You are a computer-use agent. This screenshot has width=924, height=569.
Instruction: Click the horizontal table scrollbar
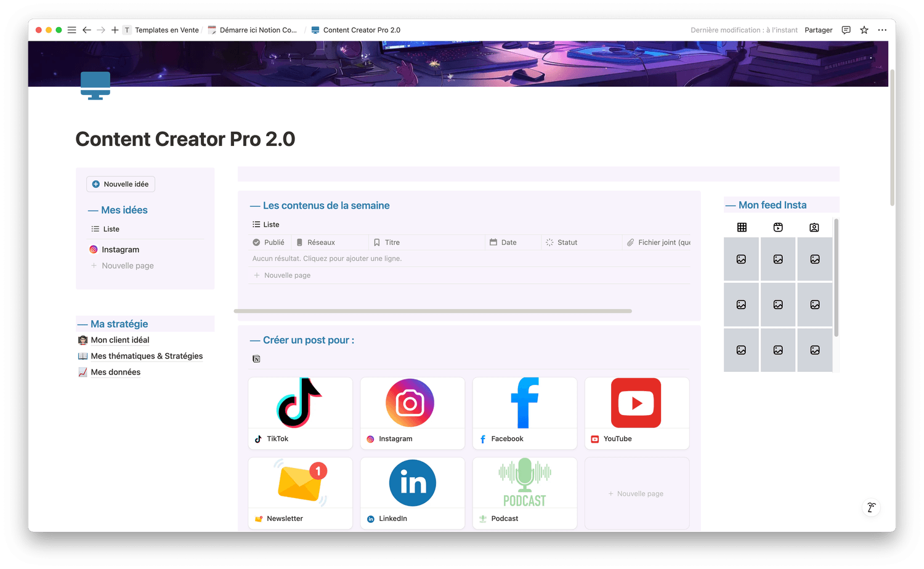coord(433,311)
